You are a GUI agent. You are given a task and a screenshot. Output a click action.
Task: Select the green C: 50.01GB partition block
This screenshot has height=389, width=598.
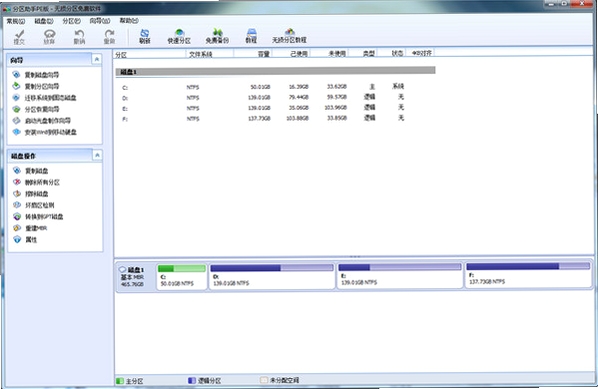[x=182, y=276]
